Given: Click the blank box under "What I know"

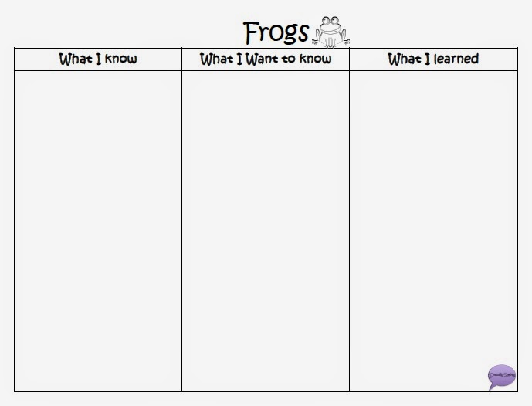Looking at the screenshot, I should point(98,231).
